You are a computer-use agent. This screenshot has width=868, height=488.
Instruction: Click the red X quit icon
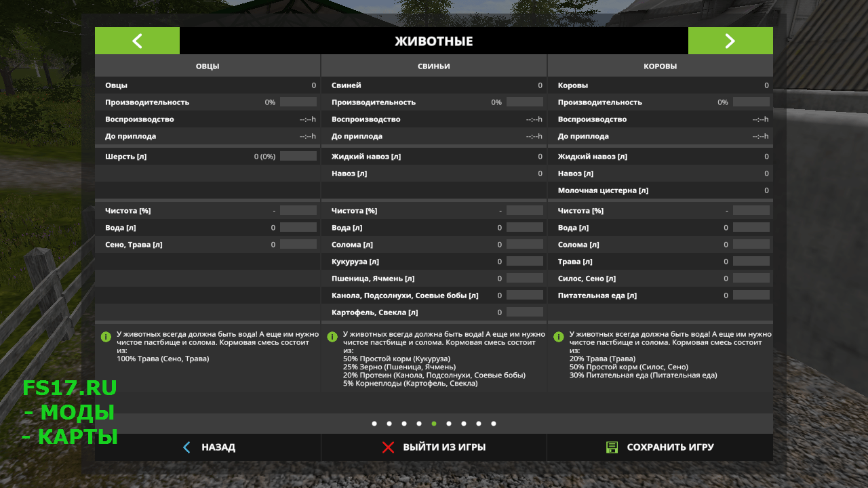click(x=388, y=447)
